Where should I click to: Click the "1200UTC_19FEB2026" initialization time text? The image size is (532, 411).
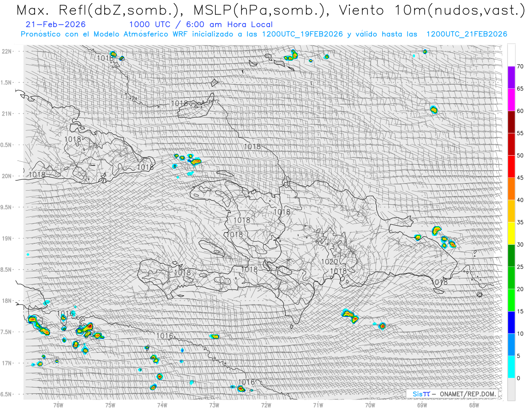pyautogui.click(x=302, y=34)
